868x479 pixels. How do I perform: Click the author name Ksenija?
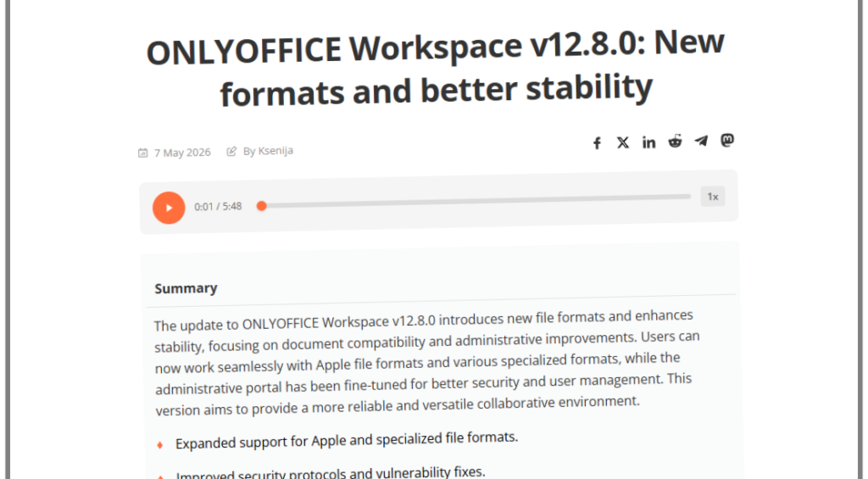[x=275, y=151]
